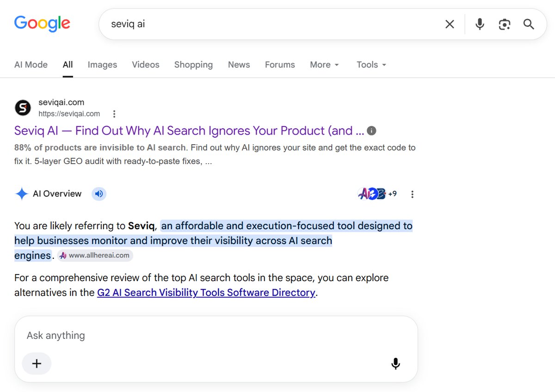Screen dimensions: 555x392
Task: Click the magnifying glass search icon
Action: pyautogui.click(x=529, y=24)
